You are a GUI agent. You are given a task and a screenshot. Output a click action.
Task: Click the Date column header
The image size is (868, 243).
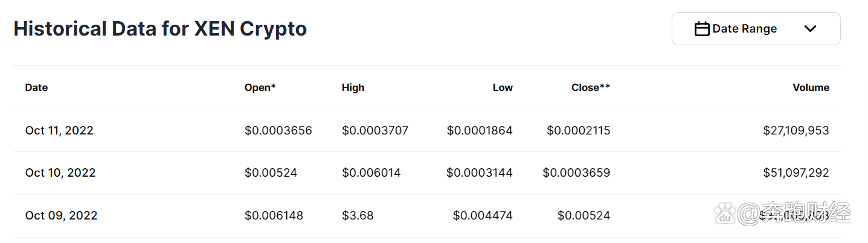tap(36, 87)
